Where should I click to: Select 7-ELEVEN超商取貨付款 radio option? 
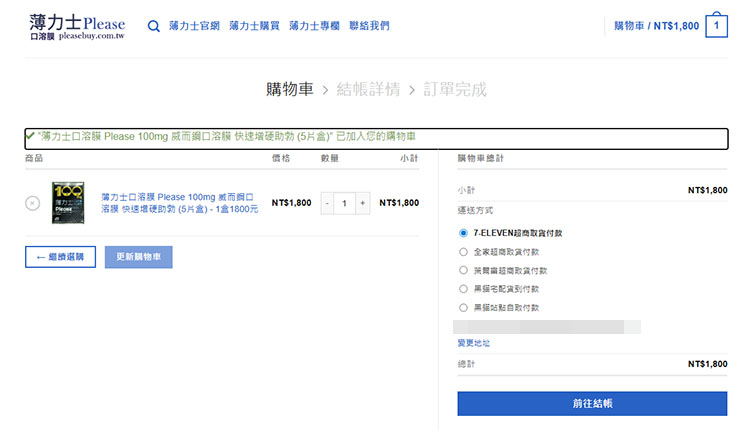click(463, 233)
